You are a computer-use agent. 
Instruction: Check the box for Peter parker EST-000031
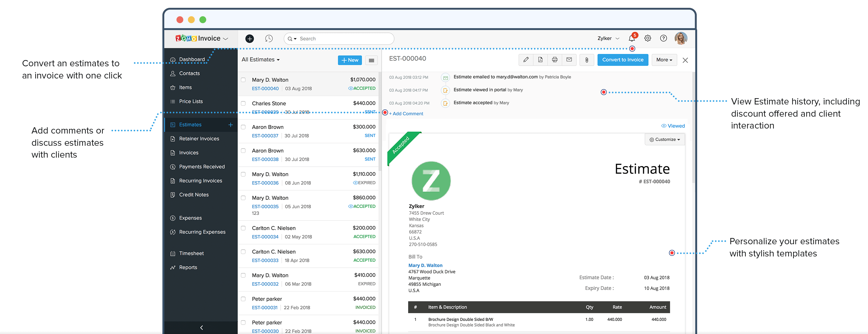[x=243, y=299]
